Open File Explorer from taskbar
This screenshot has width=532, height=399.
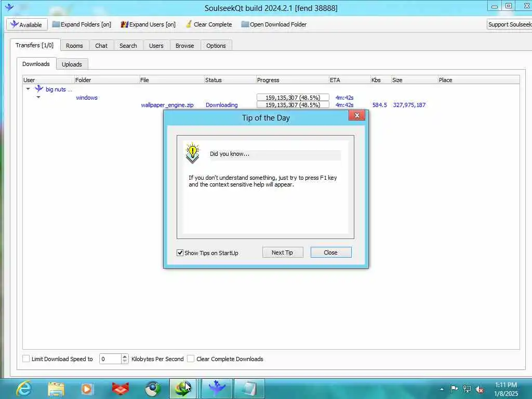(56, 389)
